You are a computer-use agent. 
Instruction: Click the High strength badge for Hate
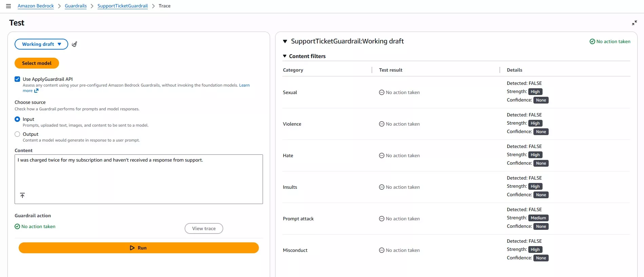tap(535, 155)
